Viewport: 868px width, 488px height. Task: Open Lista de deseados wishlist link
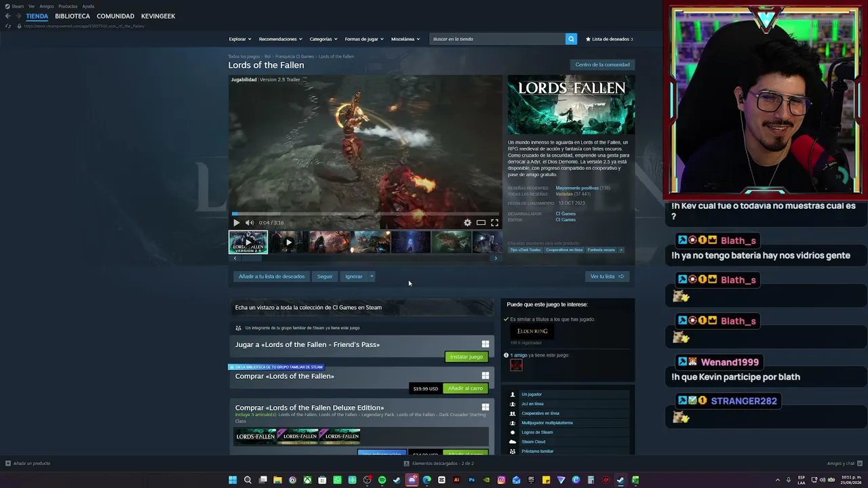(x=609, y=39)
